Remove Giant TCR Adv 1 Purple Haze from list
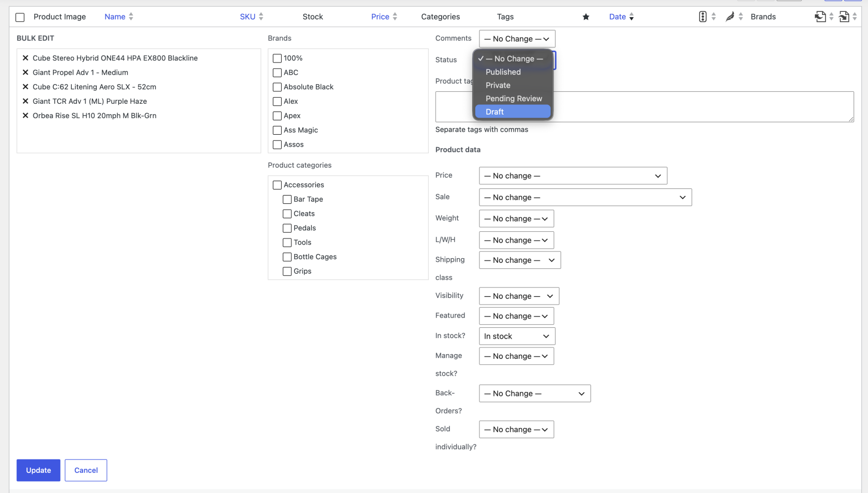This screenshot has width=868, height=493. click(x=25, y=101)
